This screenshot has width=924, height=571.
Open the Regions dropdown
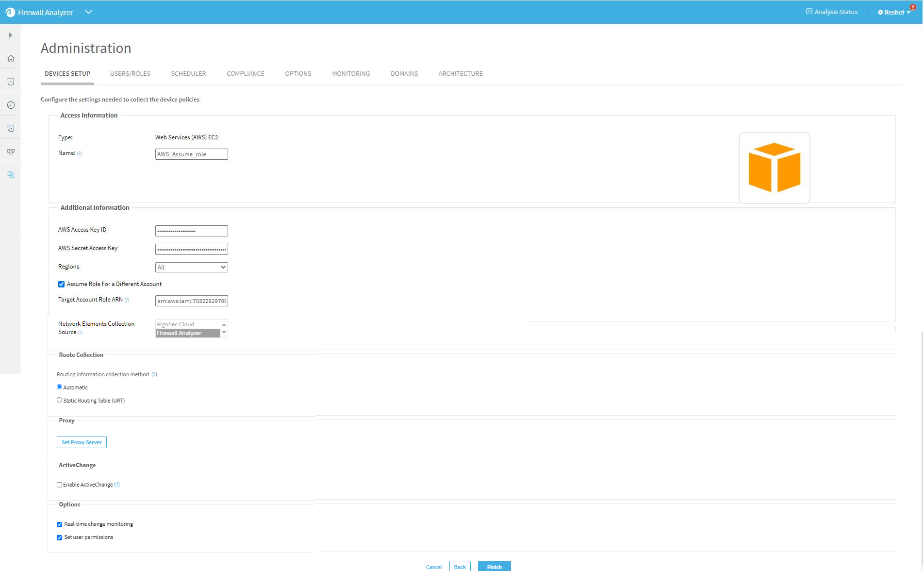pyautogui.click(x=191, y=268)
